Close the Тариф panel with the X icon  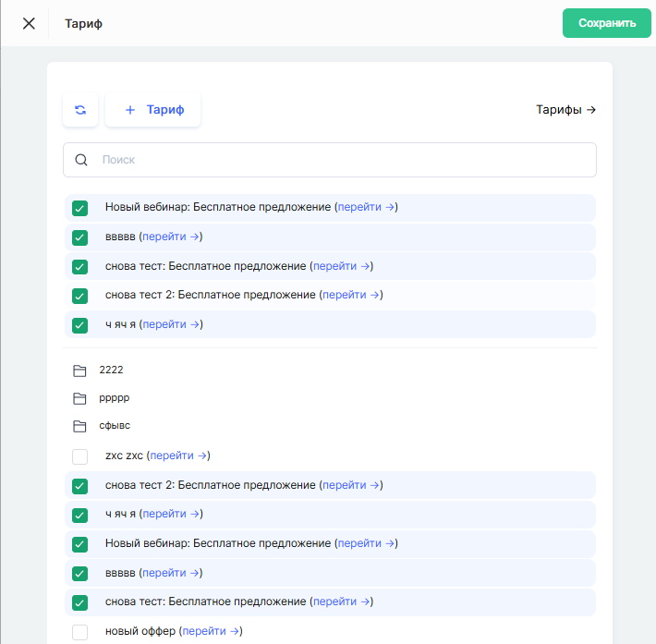tap(29, 23)
